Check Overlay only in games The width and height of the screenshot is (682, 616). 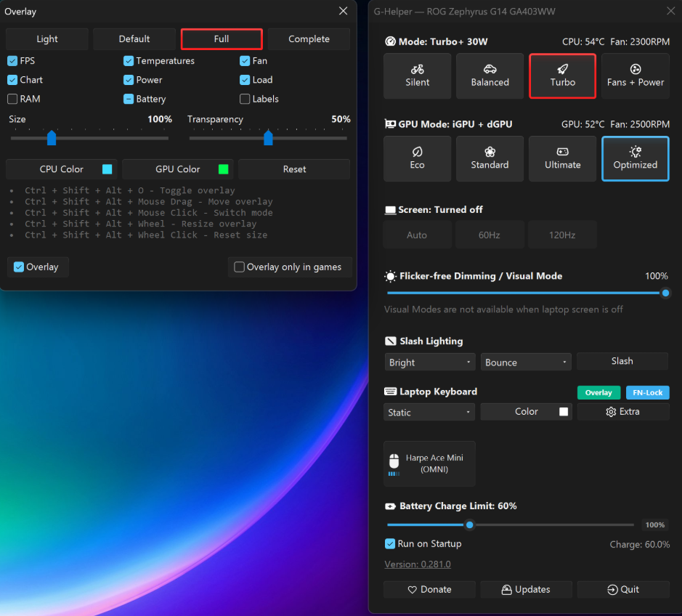coord(239,267)
